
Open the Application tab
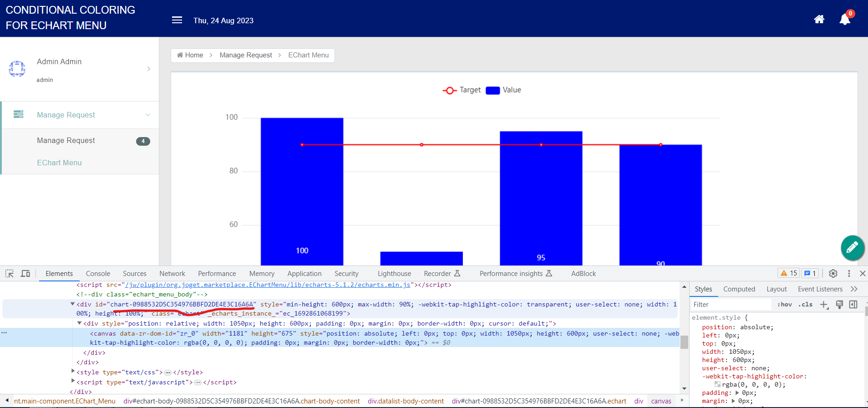pyautogui.click(x=305, y=274)
